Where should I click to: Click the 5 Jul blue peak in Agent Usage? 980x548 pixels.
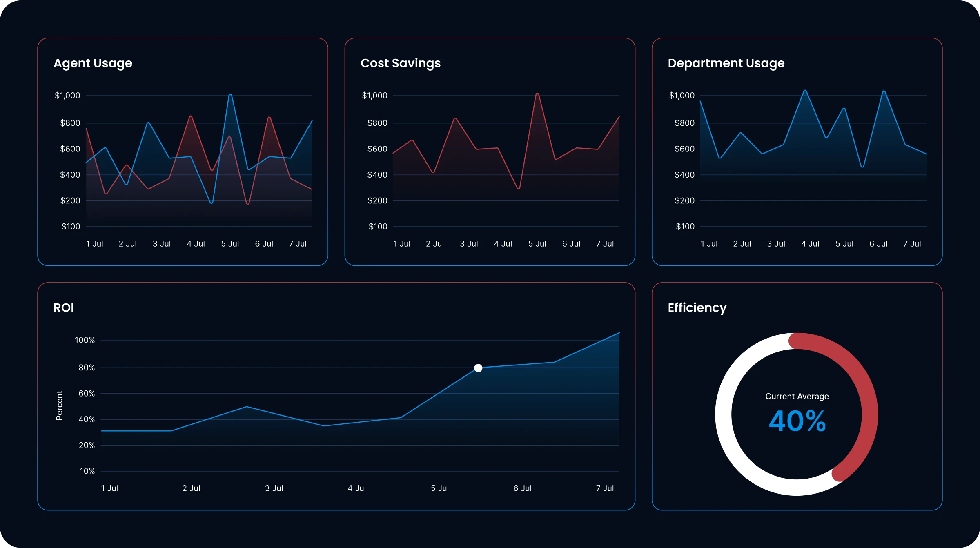click(230, 95)
